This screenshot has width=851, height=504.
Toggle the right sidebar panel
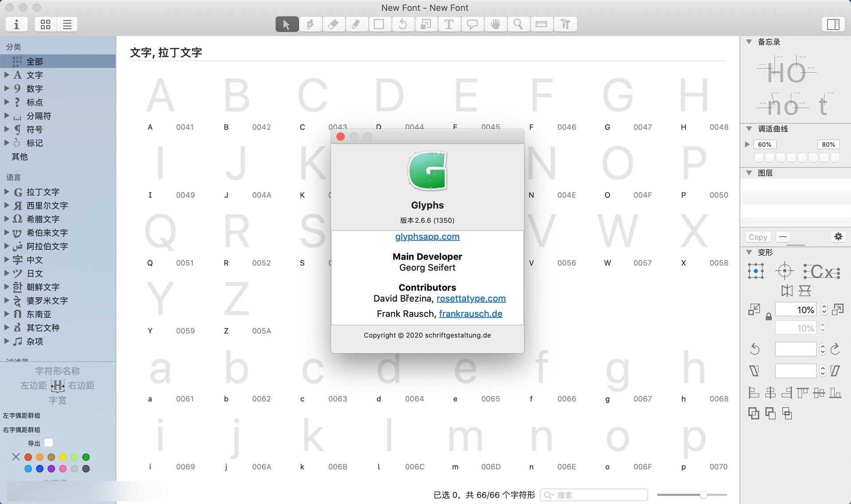click(833, 24)
